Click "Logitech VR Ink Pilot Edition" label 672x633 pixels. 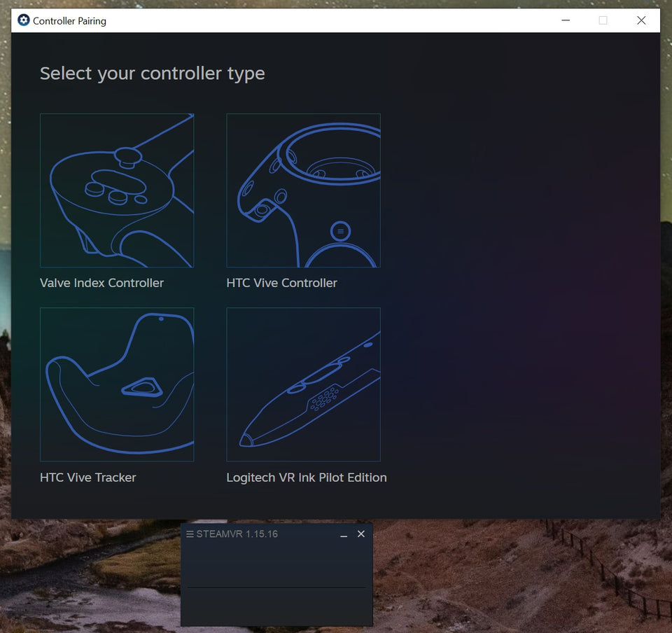tap(307, 478)
